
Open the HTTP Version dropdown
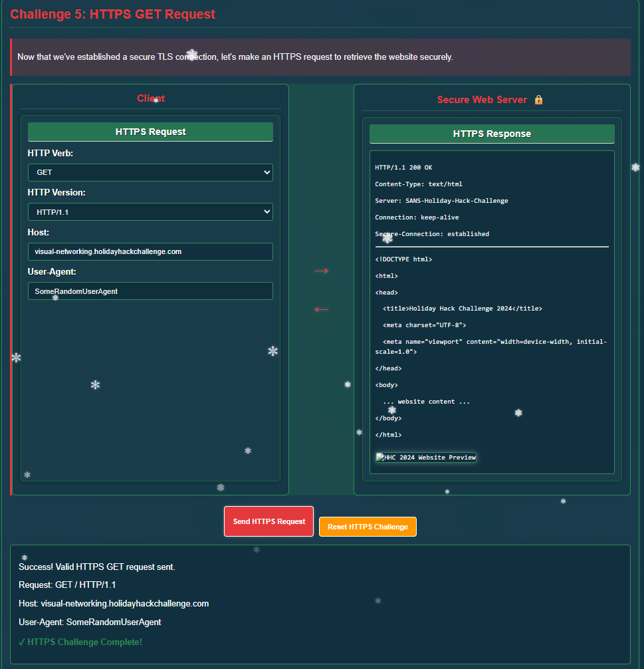pyautogui.click(x=150, y=211)
